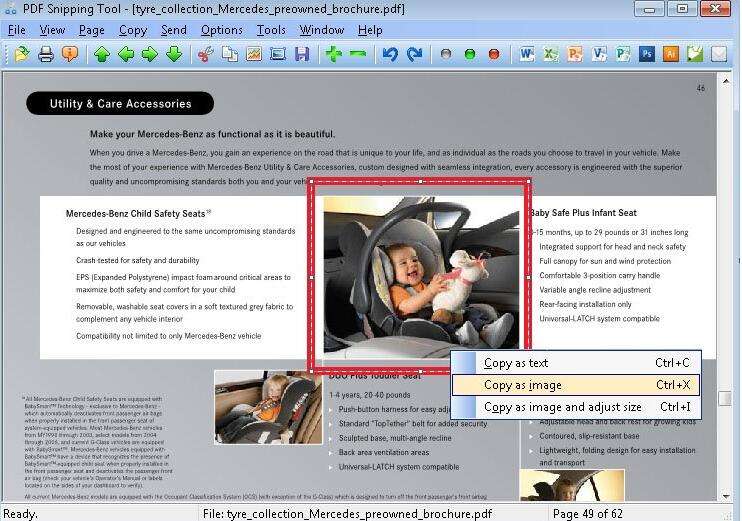Click the Page 49 of 62 status text
Screen dimensions: 742x521
coord(588,513)
